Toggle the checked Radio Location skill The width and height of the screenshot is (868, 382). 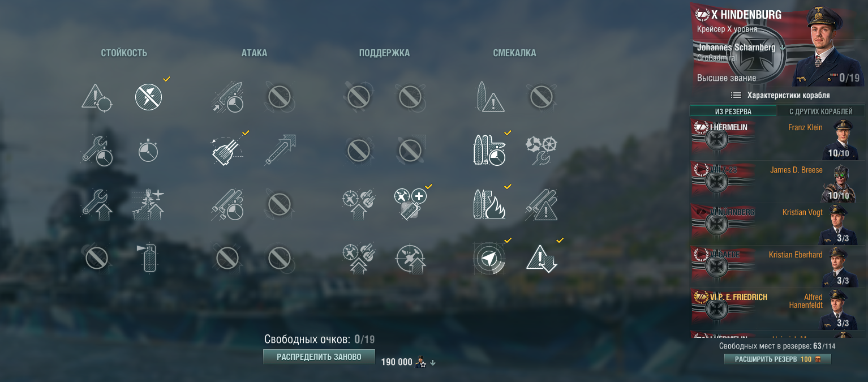pos(489,257)
